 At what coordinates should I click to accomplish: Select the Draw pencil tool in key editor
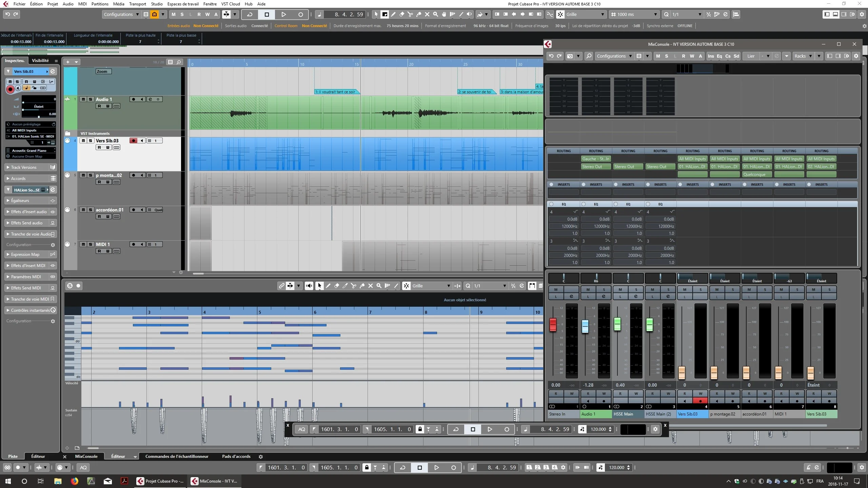(x=328, y=286)
